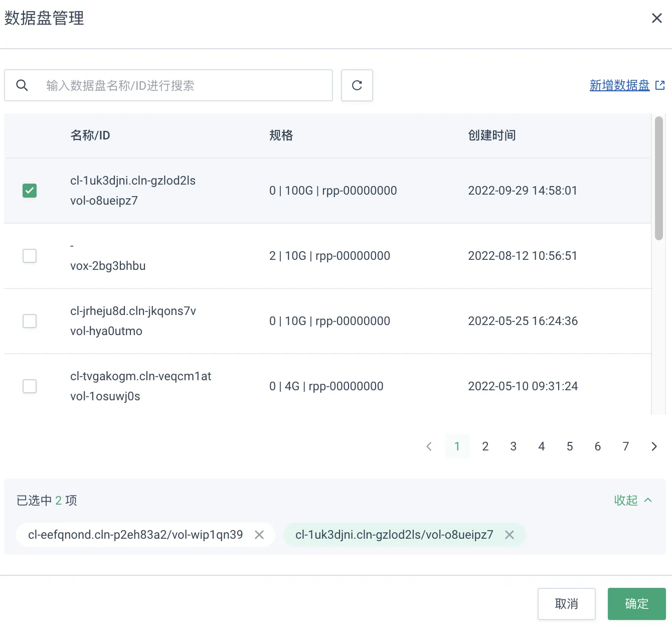Go to the next page arrow

pos(654,446)
